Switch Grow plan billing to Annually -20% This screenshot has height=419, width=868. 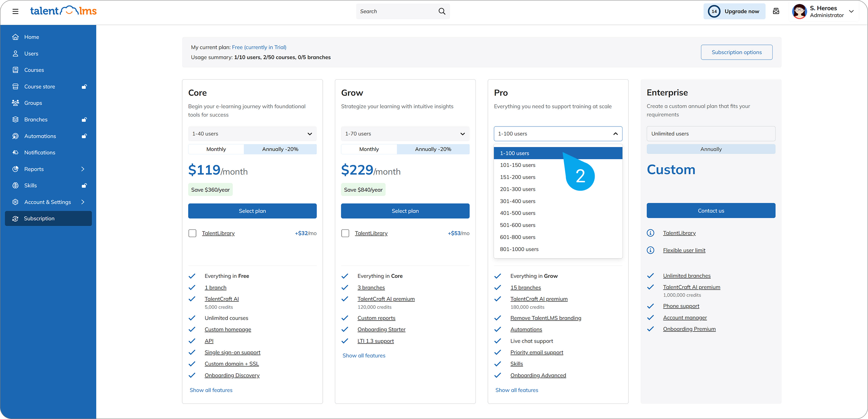point(433,149)
